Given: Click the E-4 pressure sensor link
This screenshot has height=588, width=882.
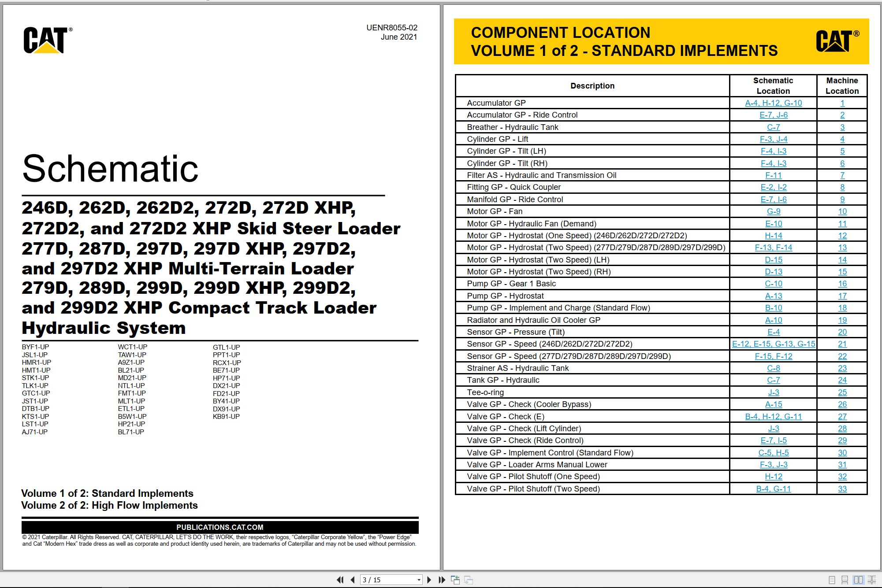Looking at the screenshot, I should (773, 332).
